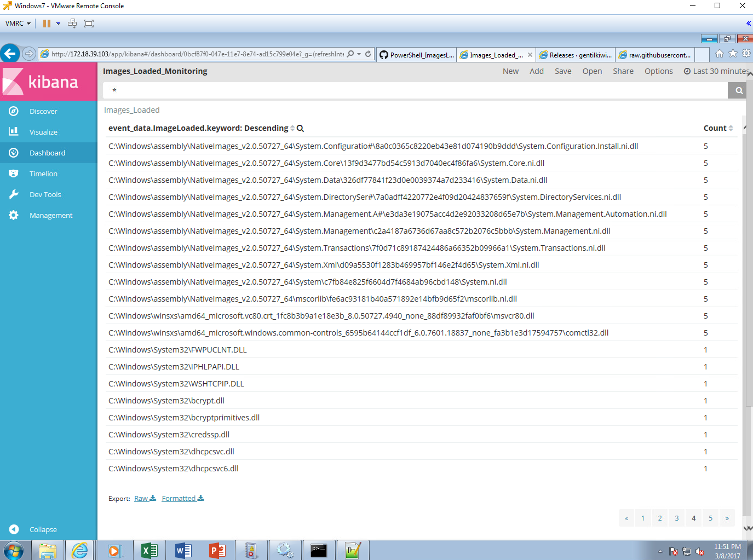The image size is (753, 560).
Task: Run the query with magnifier search button
Action: pyautogui.click(x=739, y=91)
